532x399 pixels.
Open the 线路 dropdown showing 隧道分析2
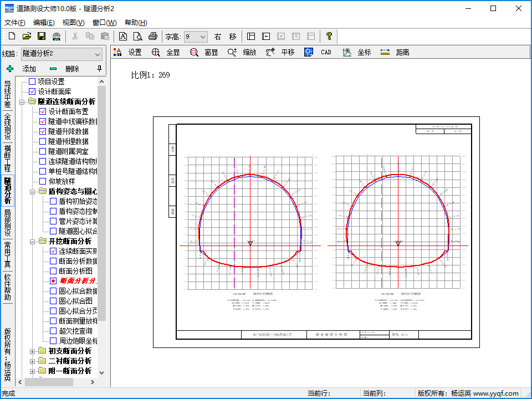[x=62, y=54]
